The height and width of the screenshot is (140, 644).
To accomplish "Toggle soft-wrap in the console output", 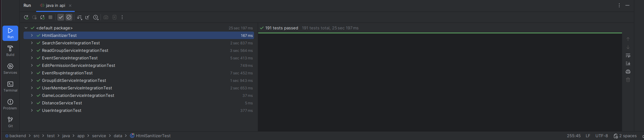I will 628,55.
